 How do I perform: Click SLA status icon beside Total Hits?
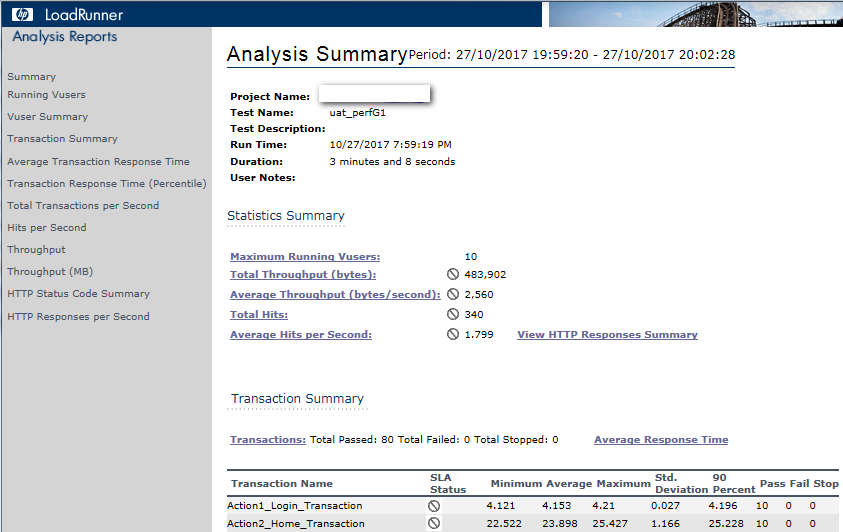[453, 314]
